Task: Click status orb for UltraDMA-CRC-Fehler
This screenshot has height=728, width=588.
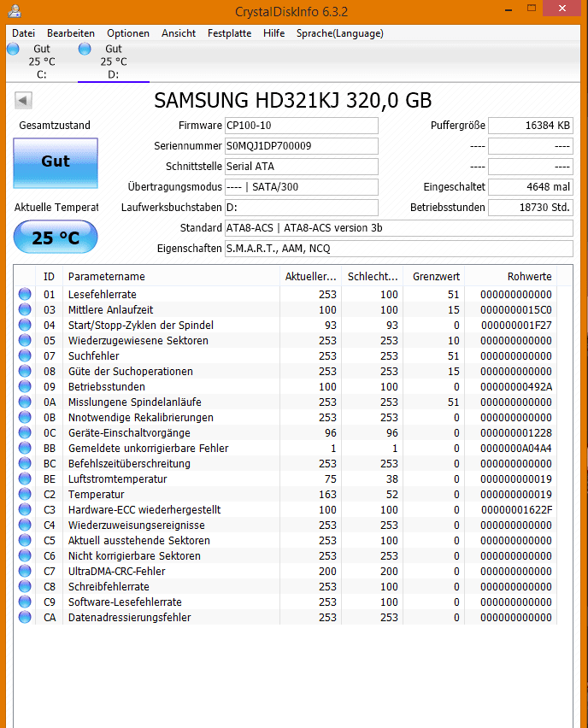Action: (x=25, y=571)
